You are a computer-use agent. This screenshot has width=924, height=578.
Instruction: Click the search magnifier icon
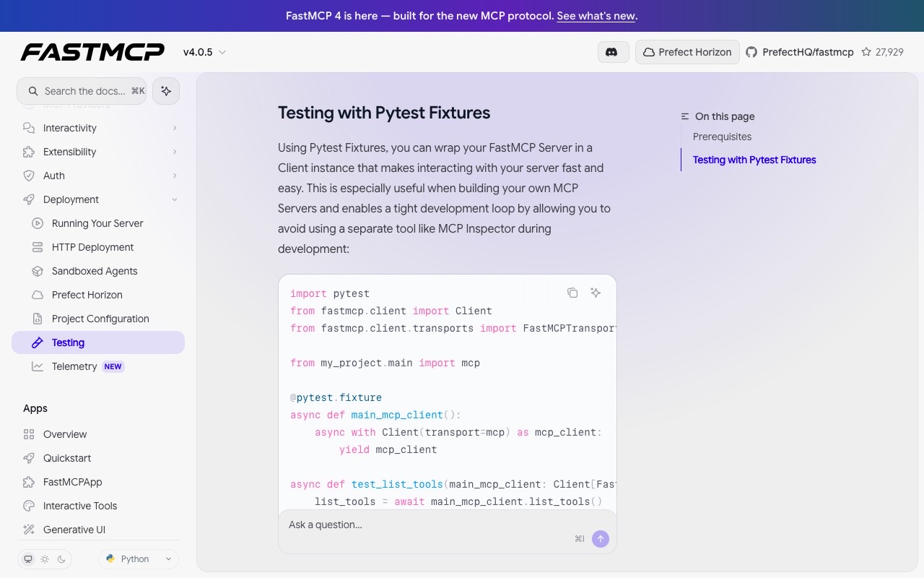pyautogui.click(x=33, y=91)
